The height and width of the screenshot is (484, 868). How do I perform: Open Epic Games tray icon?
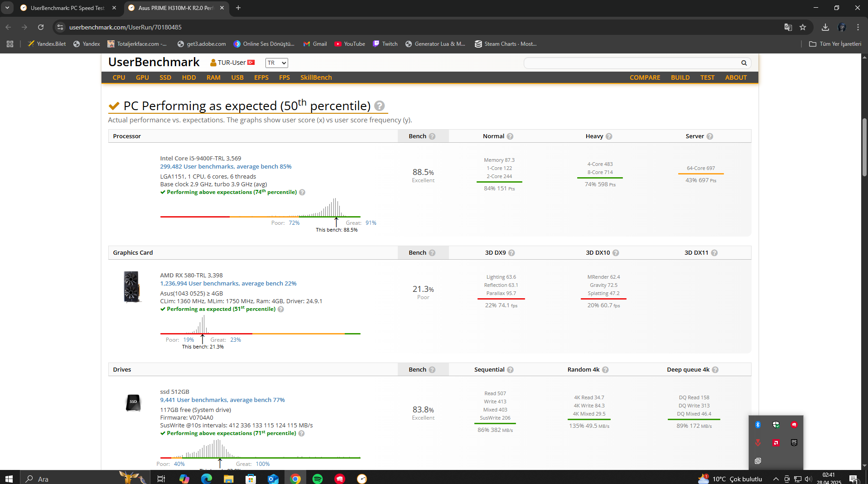click(x=794, y=443)
